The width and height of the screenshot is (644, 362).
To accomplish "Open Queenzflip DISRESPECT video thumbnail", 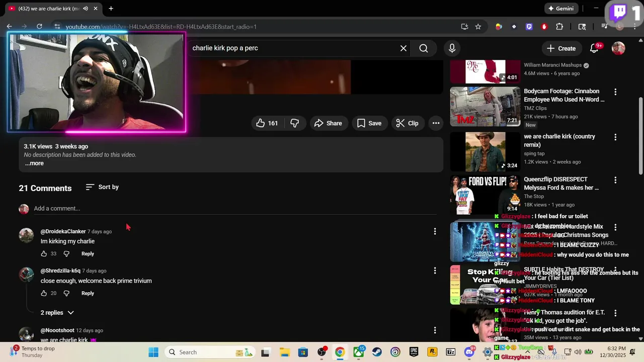I will (485, 195).
